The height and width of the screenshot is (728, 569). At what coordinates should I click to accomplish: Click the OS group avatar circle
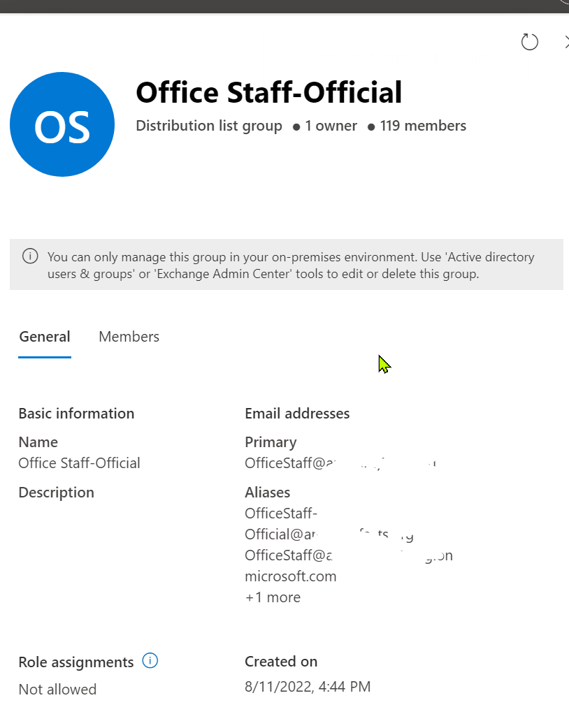pos(62,124)
